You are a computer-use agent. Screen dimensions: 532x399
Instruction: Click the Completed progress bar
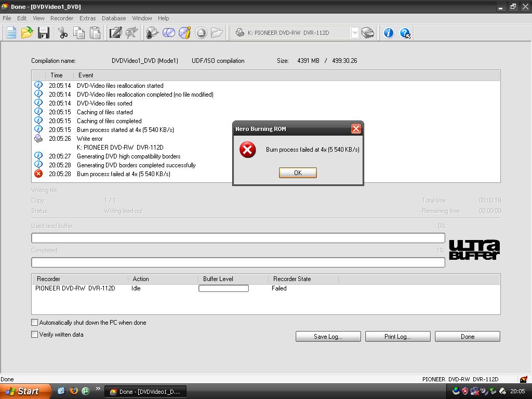pos(238,262)
